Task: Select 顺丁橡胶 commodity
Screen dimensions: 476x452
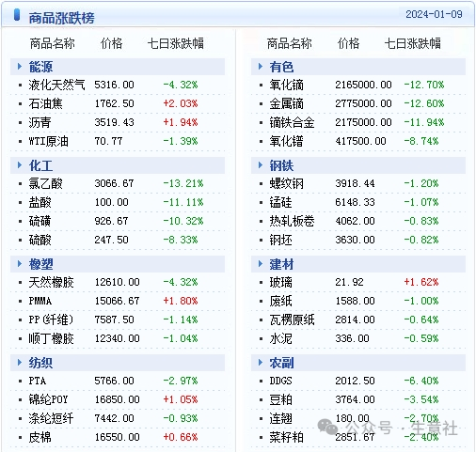Action: (52, 338)
